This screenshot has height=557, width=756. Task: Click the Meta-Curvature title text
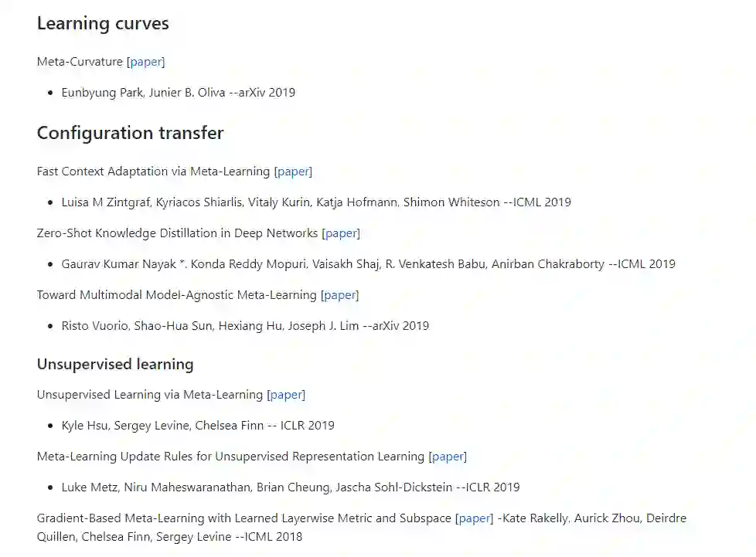[x=80, y=62]
